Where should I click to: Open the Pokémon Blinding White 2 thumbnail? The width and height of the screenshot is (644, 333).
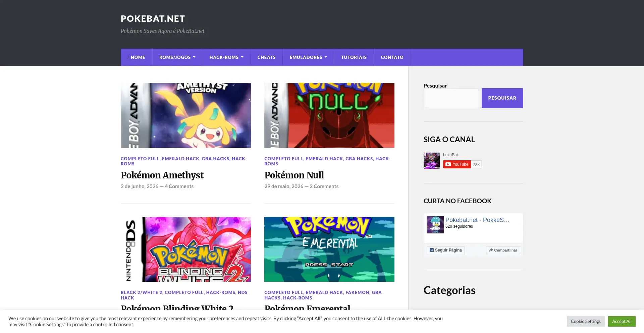click(186, 249)
